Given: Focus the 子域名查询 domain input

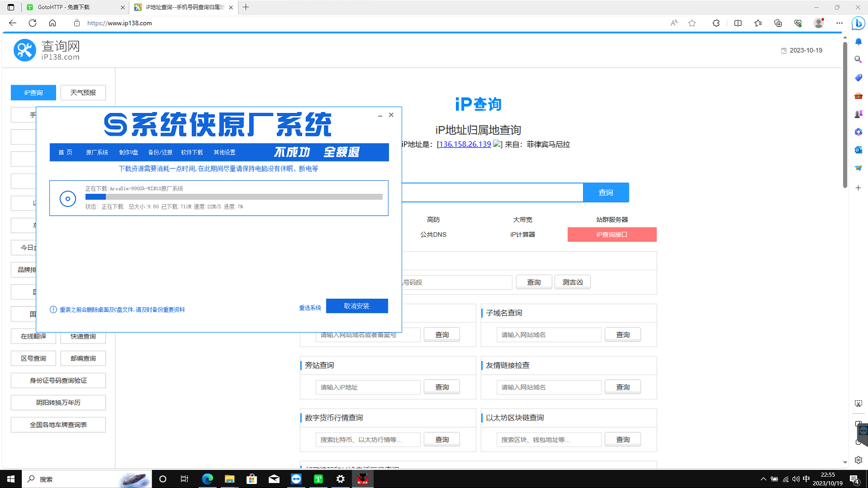Looking at the screenshot, I should (549, 335).
